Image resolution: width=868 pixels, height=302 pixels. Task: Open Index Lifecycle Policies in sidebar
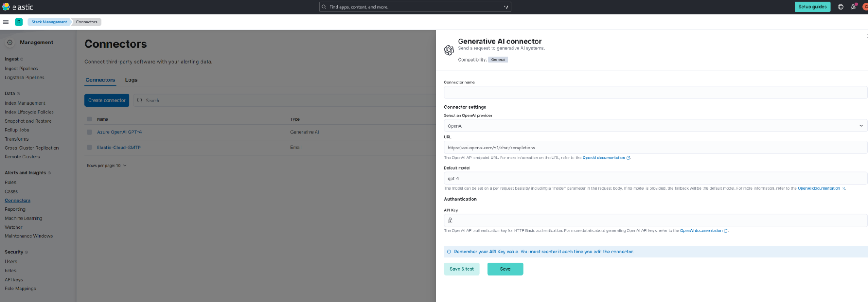coord(29,112)
